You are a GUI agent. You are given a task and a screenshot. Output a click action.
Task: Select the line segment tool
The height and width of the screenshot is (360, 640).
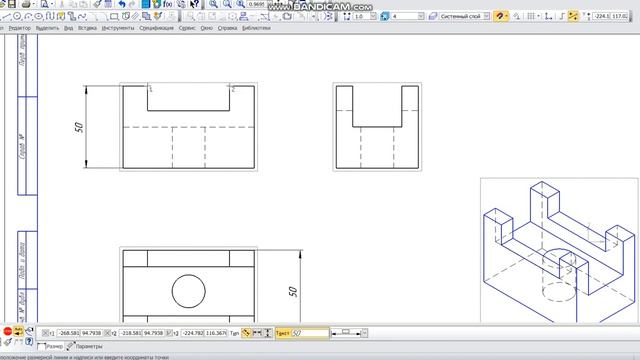pyautogui.click(x=6, y=16)
